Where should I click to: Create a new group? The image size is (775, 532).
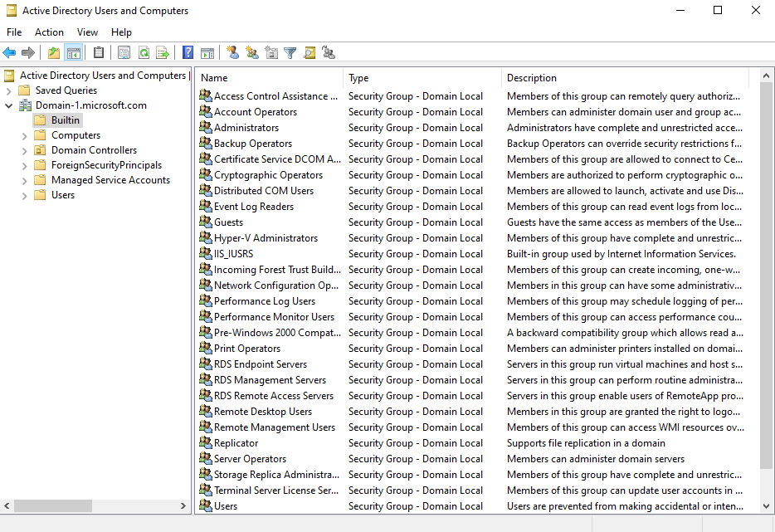(x=251, y=52)
